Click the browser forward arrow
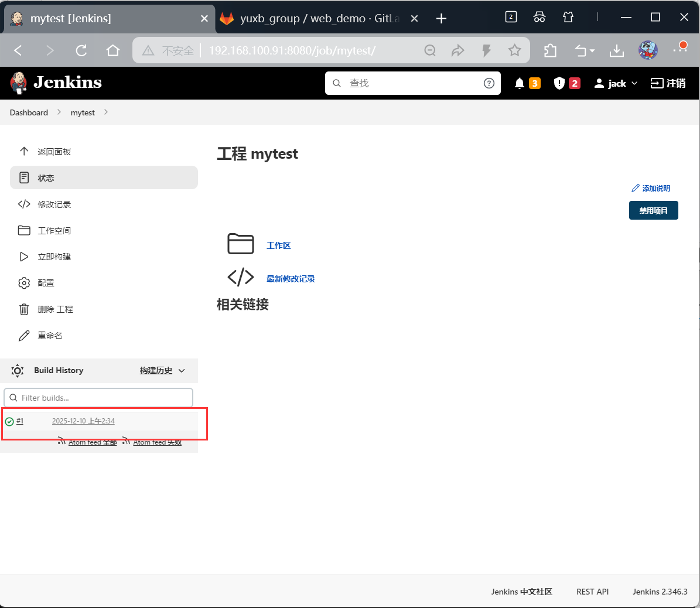The image size is (700, 608). [x=50, y=50]
